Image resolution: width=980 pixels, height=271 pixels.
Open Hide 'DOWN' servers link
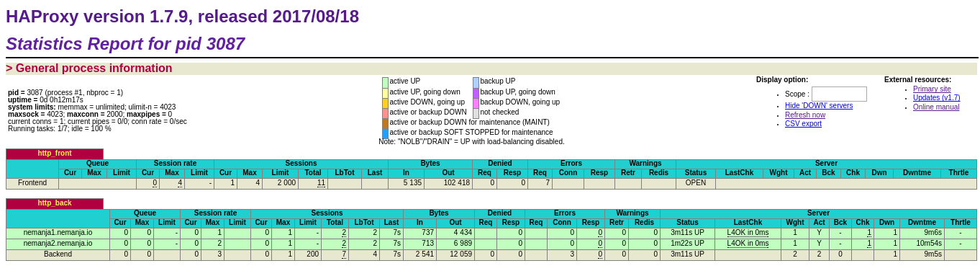(x=819, y=105)
